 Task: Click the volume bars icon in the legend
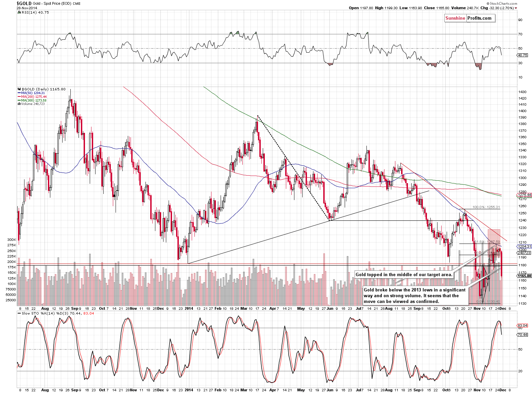coord(19,104)
